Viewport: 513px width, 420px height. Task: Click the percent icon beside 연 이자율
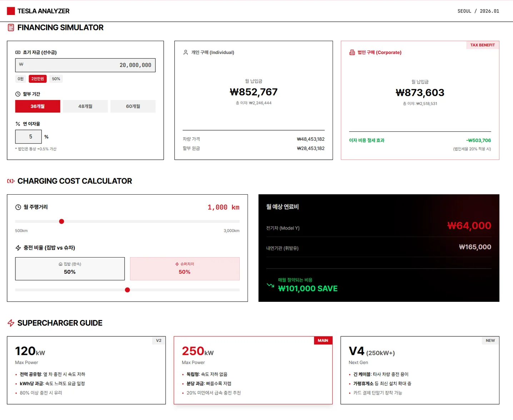(18, 124)
